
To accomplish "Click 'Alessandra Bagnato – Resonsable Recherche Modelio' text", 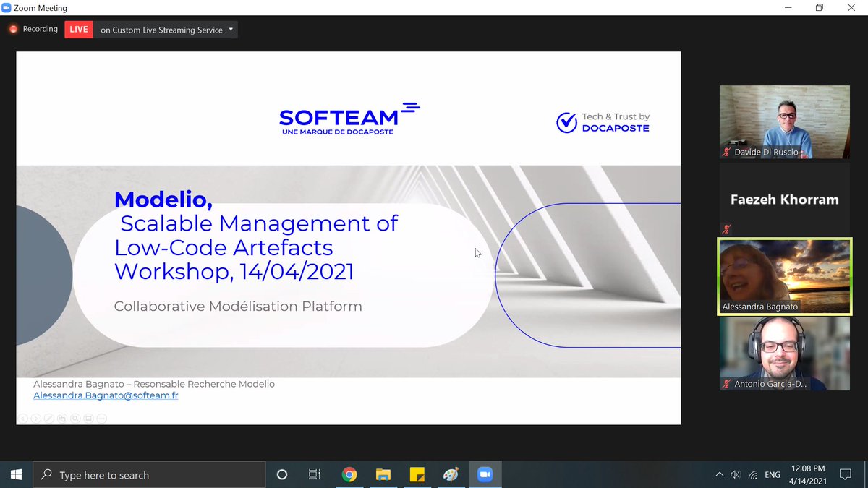I will pos(154,384).
